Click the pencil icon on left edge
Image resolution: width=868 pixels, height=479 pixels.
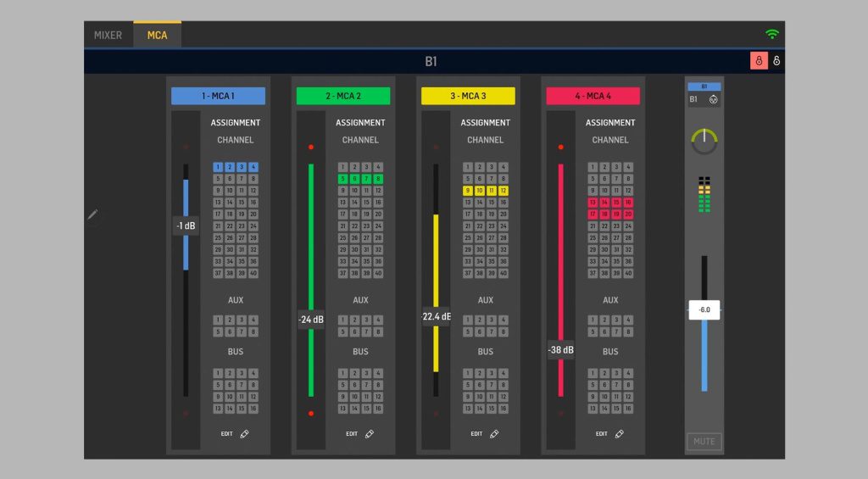[92, 215]
